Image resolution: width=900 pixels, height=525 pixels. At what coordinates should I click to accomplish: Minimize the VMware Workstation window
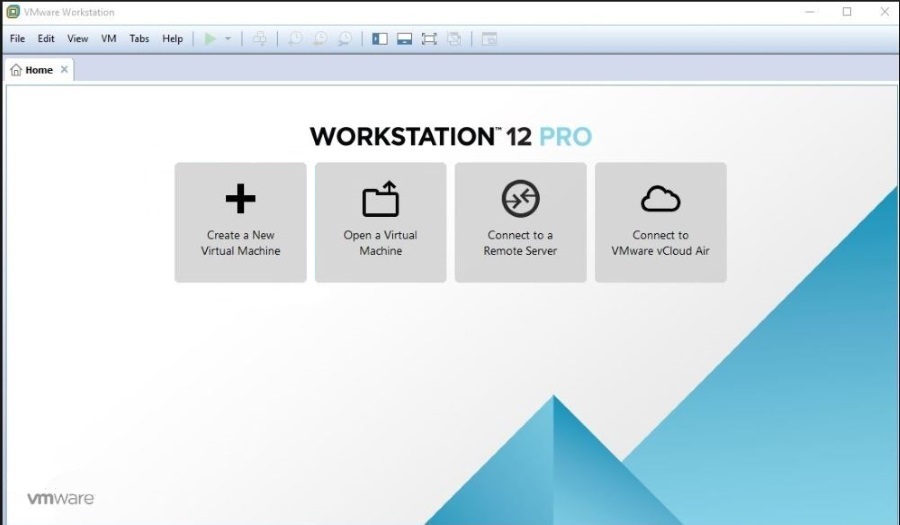810,11
